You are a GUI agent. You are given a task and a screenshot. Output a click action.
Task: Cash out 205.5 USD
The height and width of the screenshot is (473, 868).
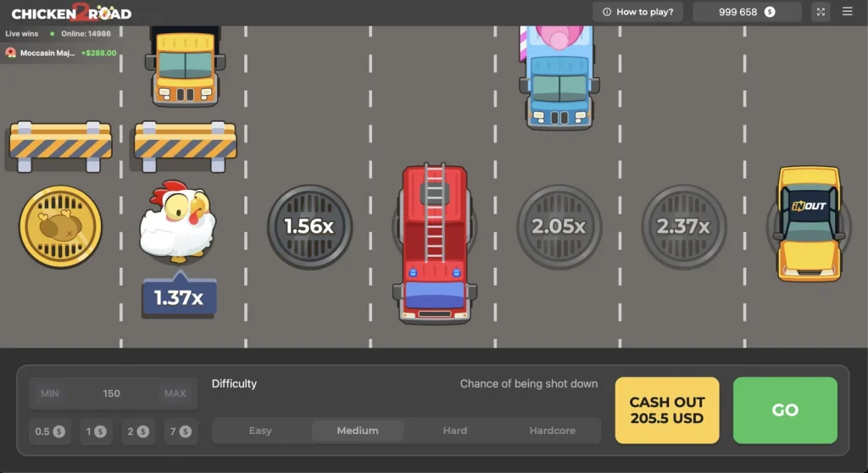point(667,410)
